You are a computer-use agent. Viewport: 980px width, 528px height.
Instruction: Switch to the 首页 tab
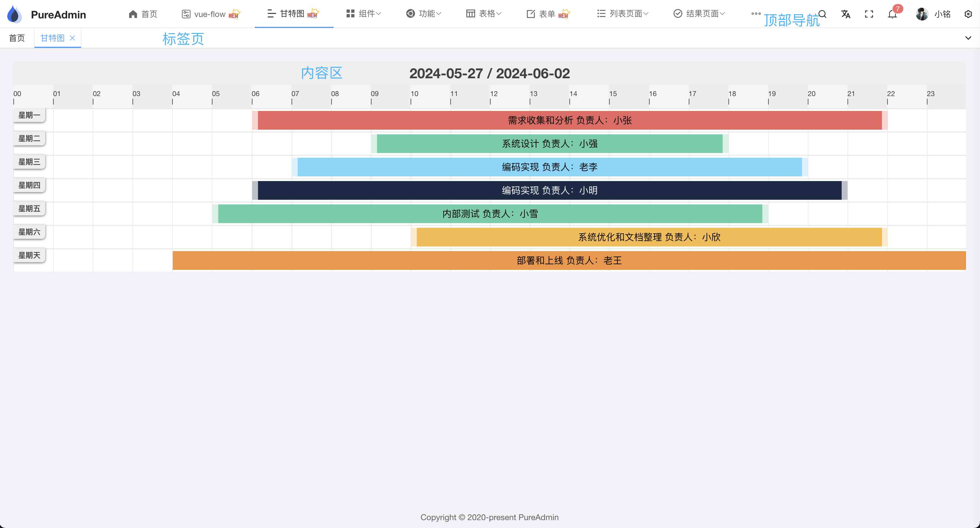coord(17,38)
